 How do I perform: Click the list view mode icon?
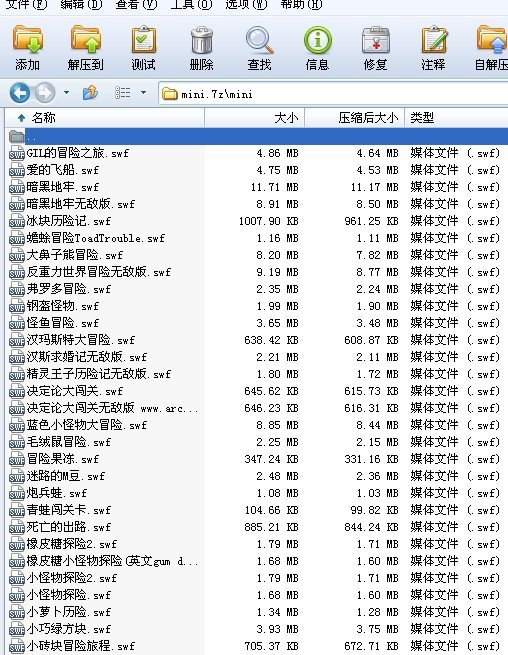point(122,93)
